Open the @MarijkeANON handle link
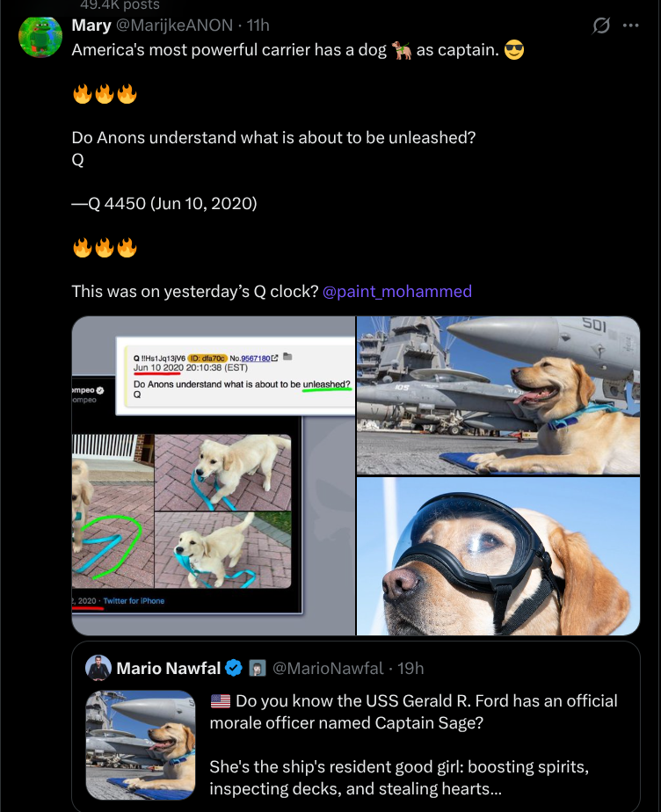 coord(174,25)
